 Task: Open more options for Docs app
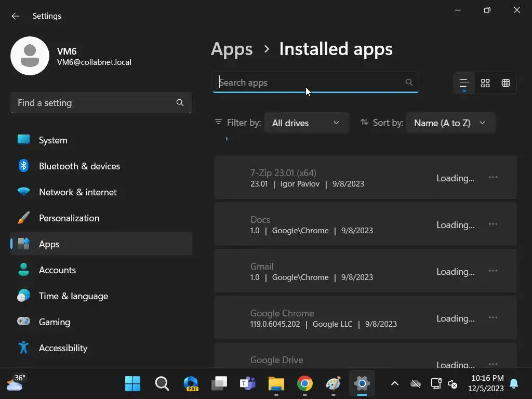(x=493, y=224)
